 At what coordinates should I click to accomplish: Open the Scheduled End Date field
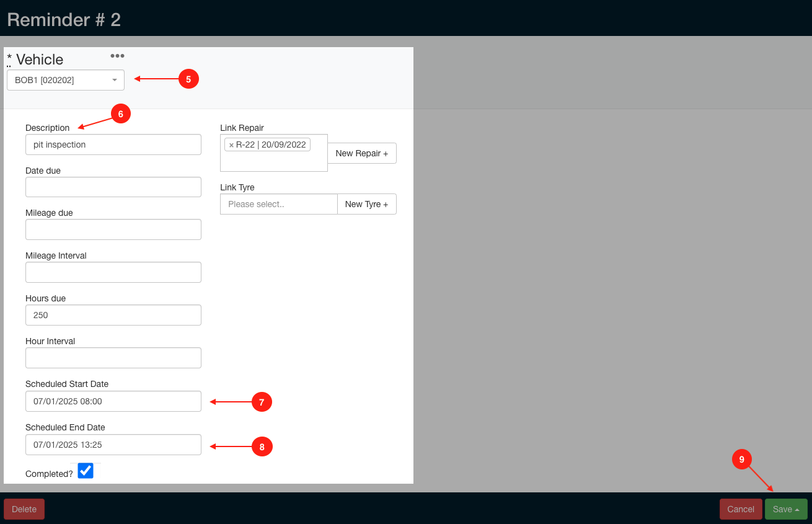[113, 445]
